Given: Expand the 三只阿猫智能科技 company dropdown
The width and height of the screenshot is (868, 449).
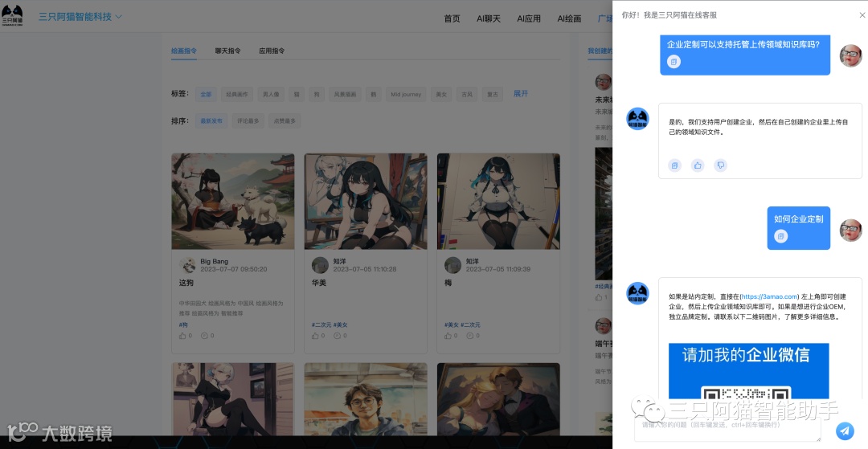Looking at the screenshot, I should click(80, 17).
